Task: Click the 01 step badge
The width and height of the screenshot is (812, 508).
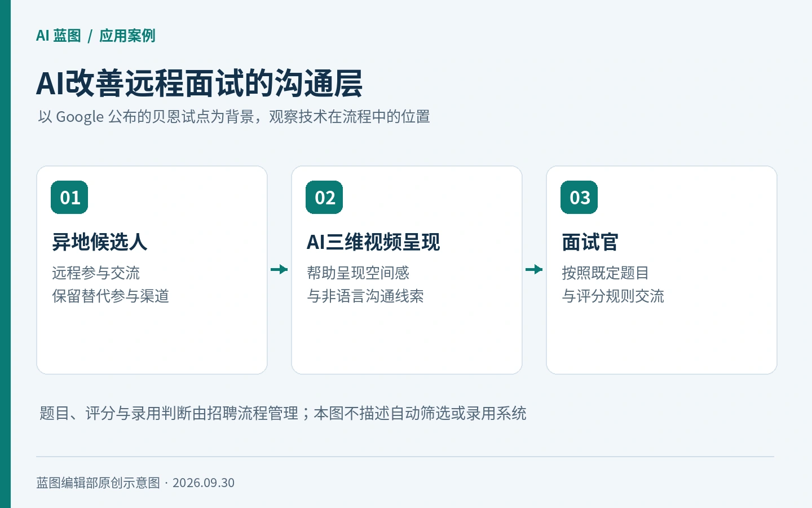Action: [69, 198]
